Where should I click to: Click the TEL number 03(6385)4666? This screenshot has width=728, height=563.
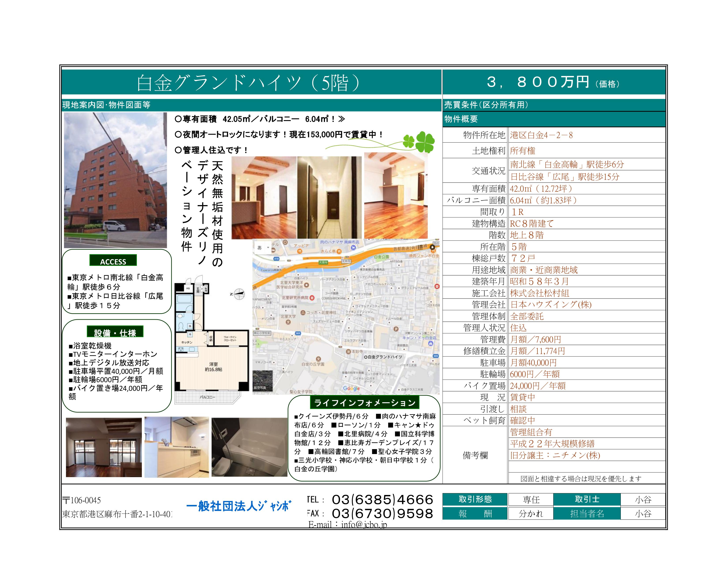pyautogui.click(x=383, y=500)
